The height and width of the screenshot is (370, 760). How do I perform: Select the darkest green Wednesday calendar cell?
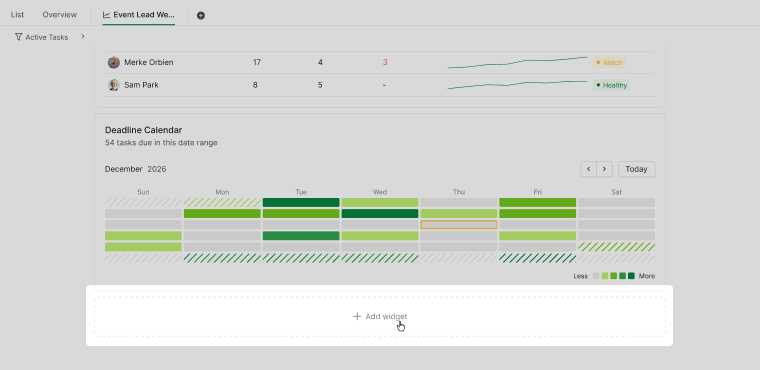pyautogui.click(x=380, y=213)
